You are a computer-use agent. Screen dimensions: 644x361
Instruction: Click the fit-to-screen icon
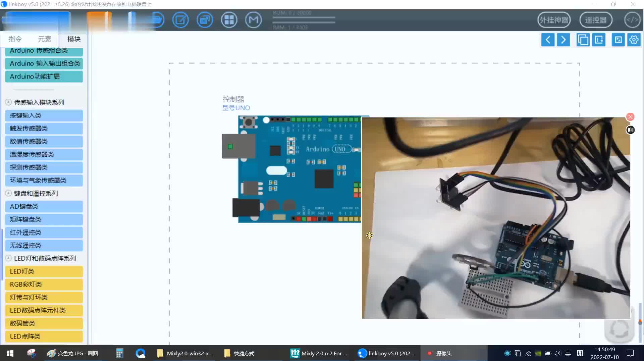tap(618, 40)
